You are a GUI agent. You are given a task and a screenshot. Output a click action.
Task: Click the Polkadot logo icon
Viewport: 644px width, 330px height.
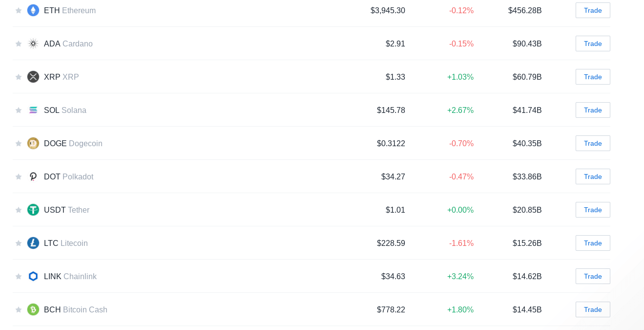coord(33,176)
